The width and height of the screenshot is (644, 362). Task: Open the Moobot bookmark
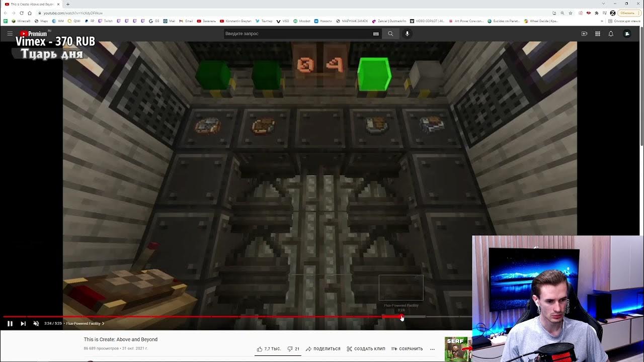(302, 21)
